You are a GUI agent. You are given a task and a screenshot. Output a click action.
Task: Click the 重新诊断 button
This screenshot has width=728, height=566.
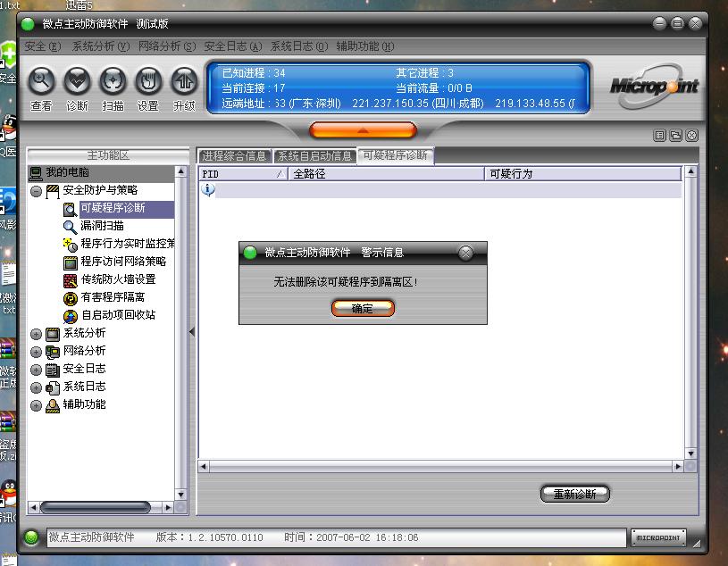point(574,494)
